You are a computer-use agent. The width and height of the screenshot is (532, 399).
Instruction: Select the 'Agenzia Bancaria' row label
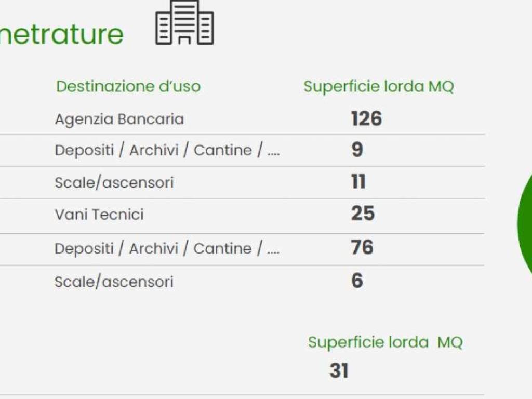(119, 119)
